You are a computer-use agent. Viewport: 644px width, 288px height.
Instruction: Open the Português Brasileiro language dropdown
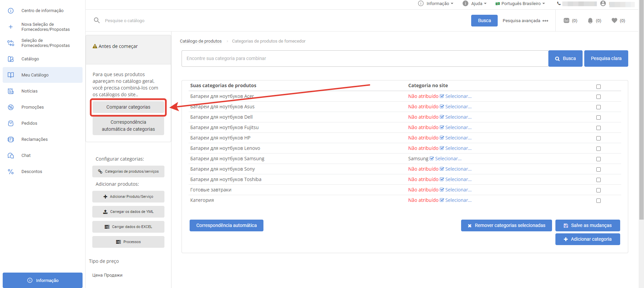tap(520, 3)
